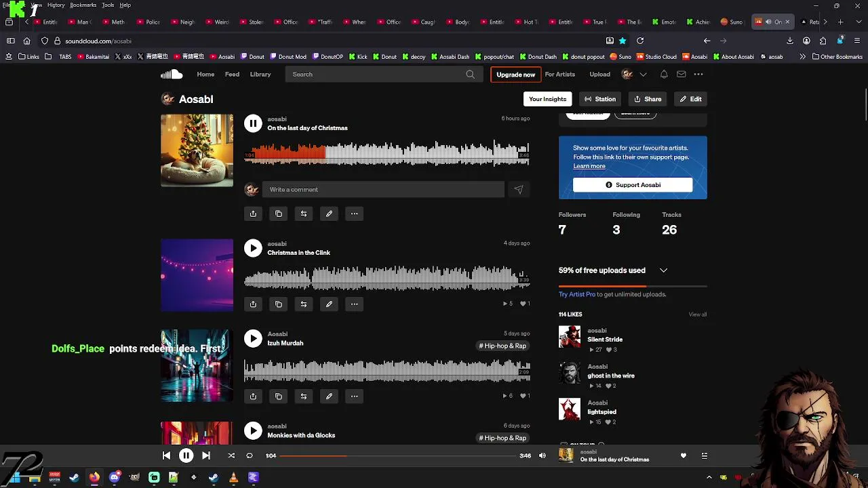Click the 'Write a comment' field
The image size is (868, 488).
click(x=383, y=190)
